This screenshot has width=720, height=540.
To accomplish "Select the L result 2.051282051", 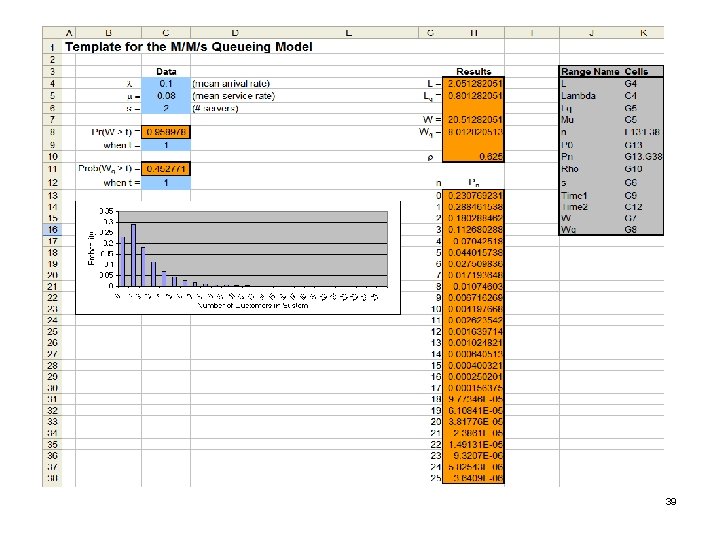I will coord(473,84).
